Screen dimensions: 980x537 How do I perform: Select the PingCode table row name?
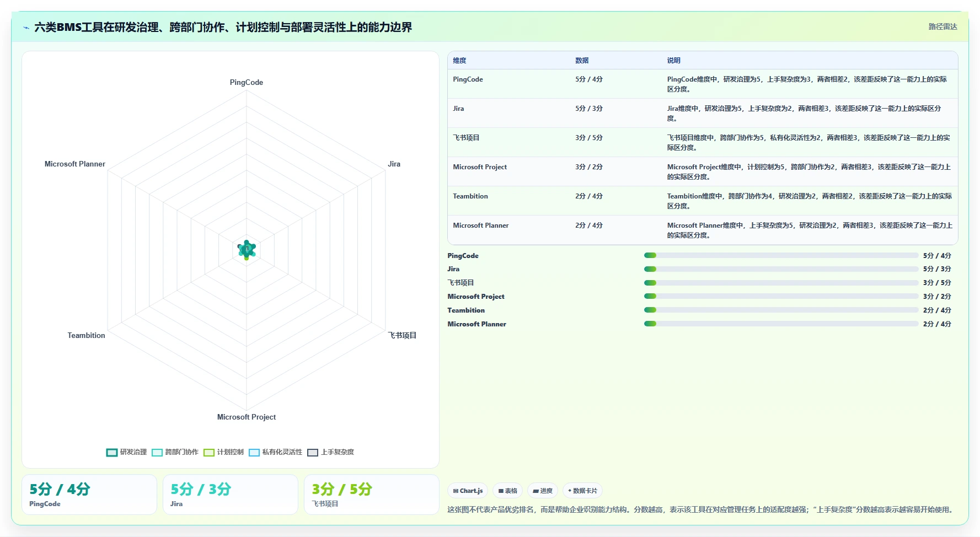(468, 79)
